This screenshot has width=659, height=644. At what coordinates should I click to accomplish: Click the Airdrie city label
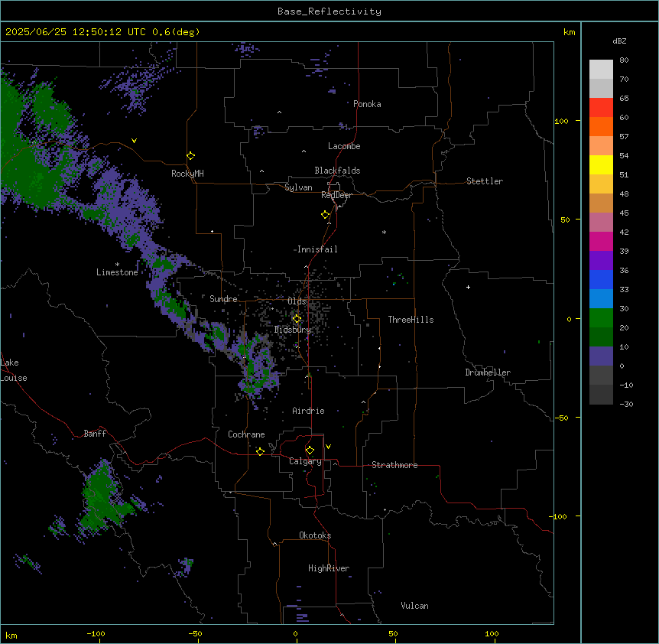click(x=309, y=411)
